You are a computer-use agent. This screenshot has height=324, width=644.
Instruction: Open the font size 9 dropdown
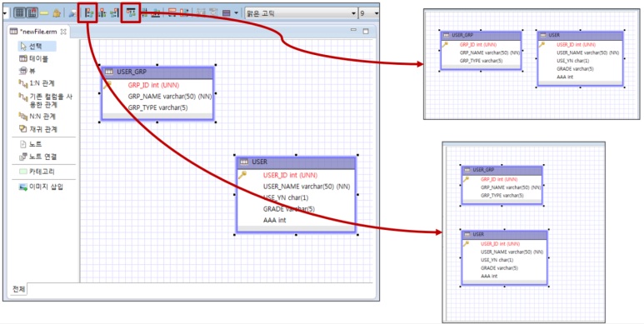pos(369,13)
